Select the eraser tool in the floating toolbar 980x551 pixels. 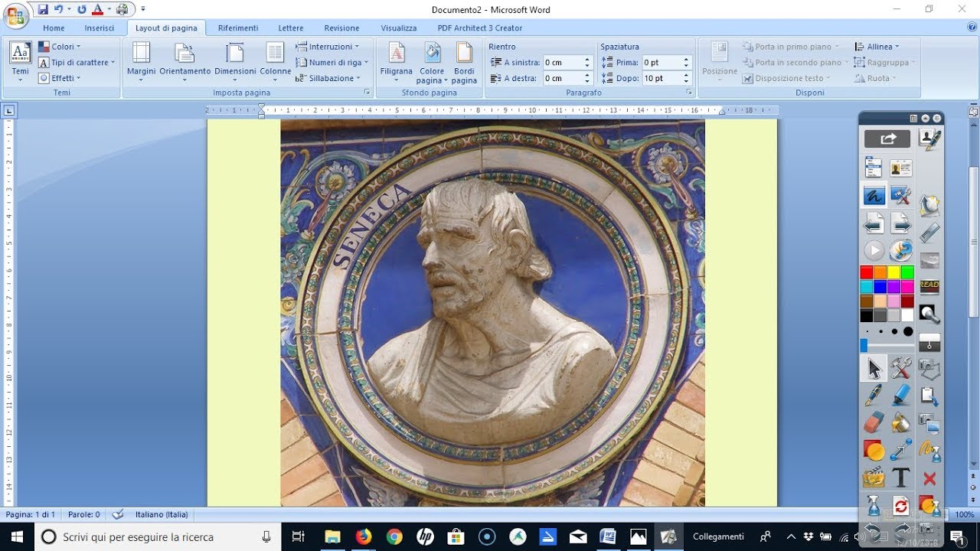[x=874, y=422]
